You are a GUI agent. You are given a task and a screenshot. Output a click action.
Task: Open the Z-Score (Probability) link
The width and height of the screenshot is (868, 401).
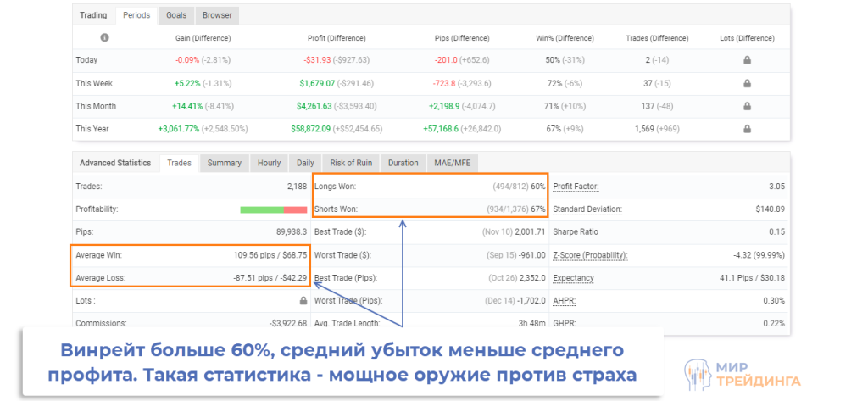590,254
